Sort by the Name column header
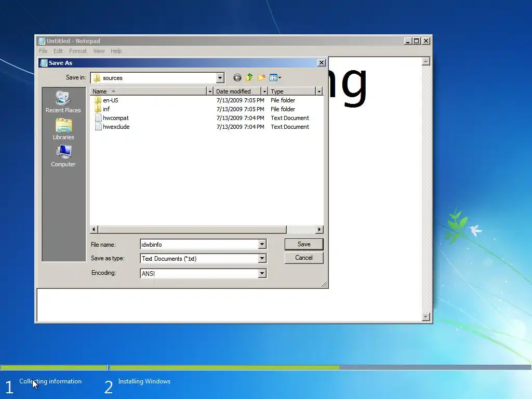Screen dimensions: 532x399 point(148,91)
